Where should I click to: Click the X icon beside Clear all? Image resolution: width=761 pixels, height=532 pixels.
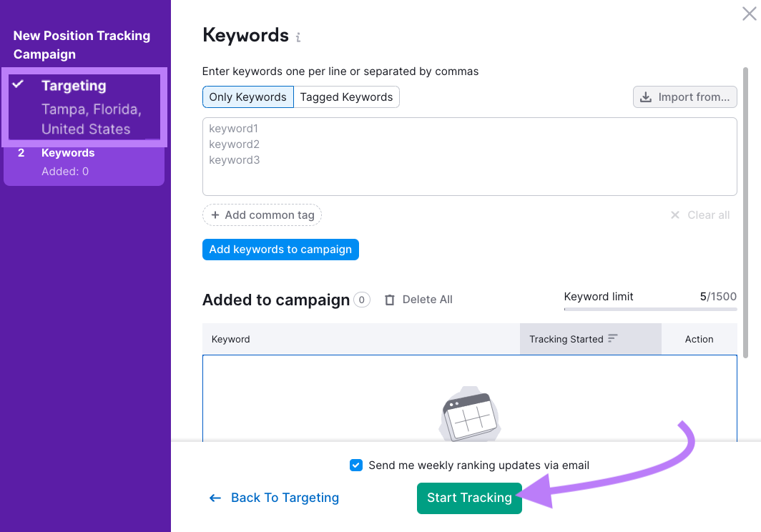pyautogui.click(x=674, y=215)
